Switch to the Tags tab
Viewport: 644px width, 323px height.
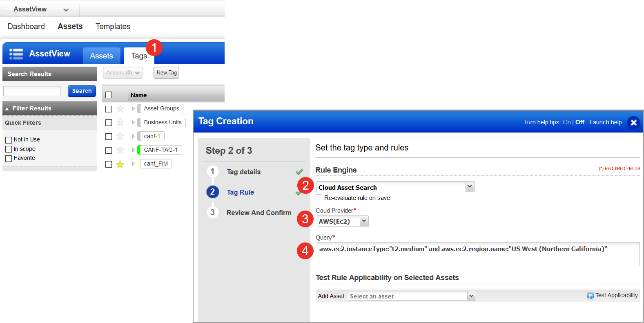(138, 56)
